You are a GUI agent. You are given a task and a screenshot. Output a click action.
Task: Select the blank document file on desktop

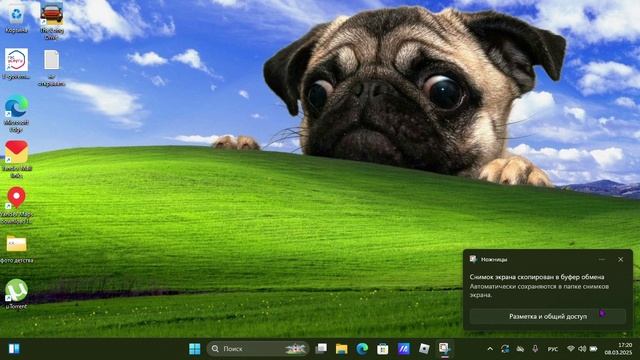[x=51, y=67]
